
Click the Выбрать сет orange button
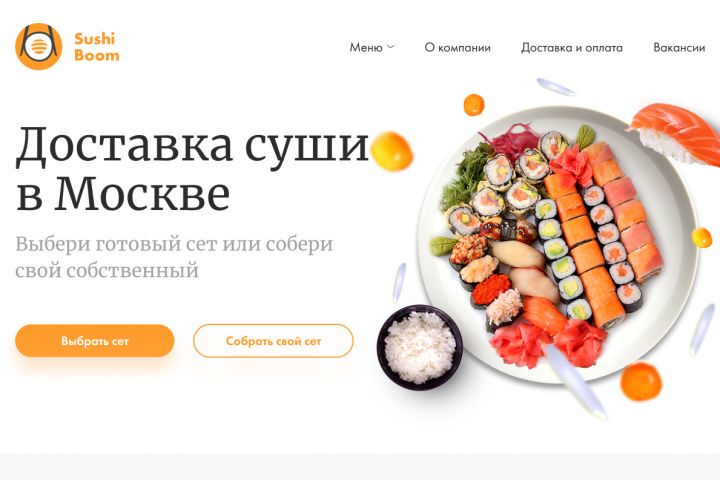[95, 341]
